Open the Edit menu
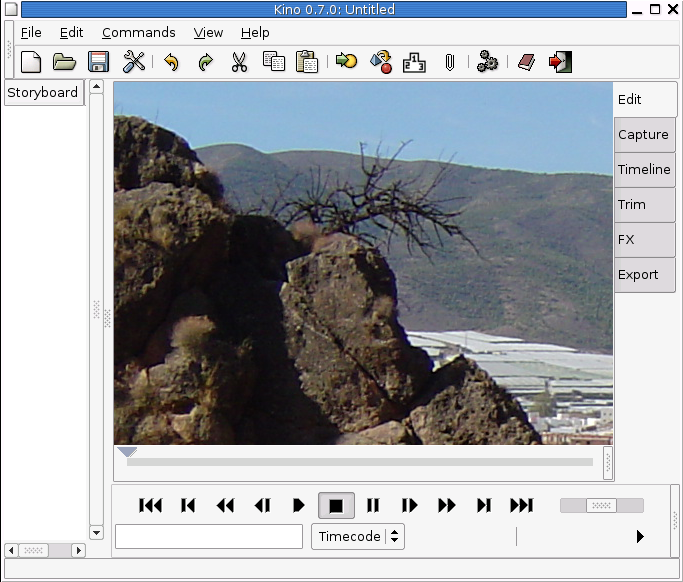Viewport: 683px width, 582px height. [71, 33]
